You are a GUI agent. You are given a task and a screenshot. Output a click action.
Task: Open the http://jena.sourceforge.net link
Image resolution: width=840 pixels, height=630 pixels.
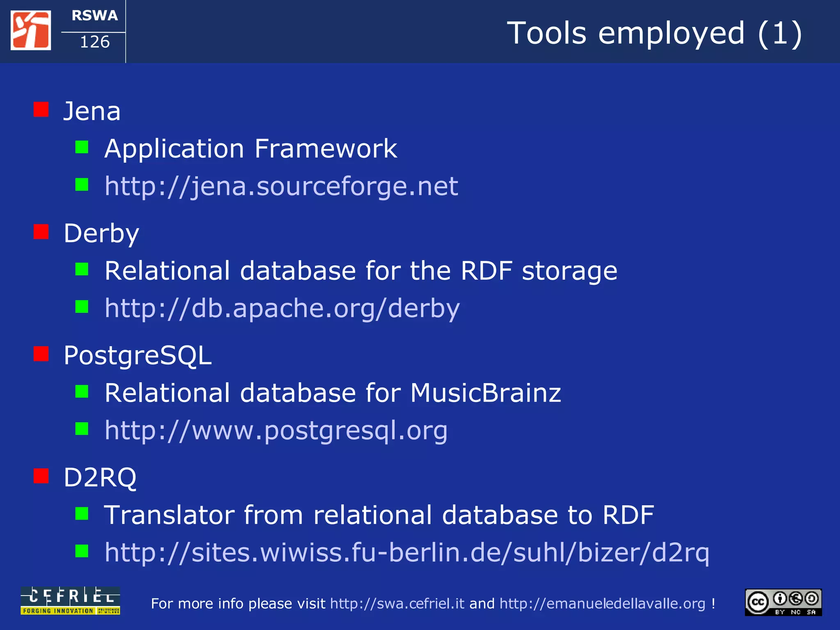click(281, 186)
